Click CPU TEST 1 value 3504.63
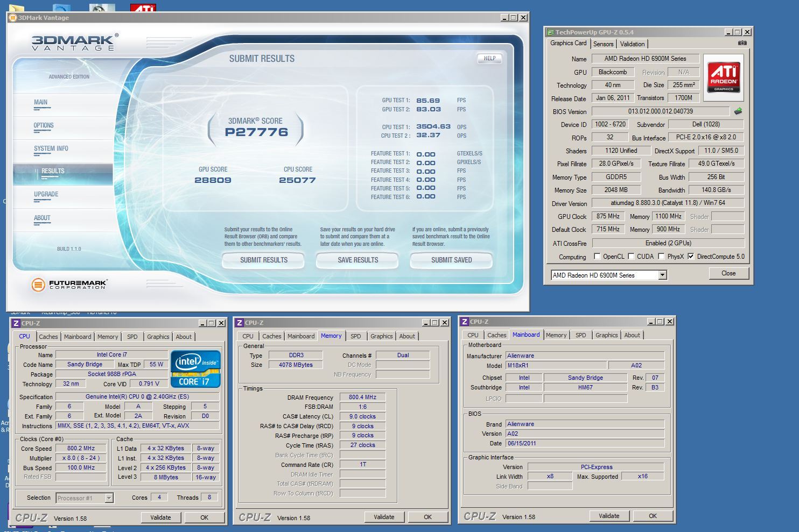 (x=433, y=127)
